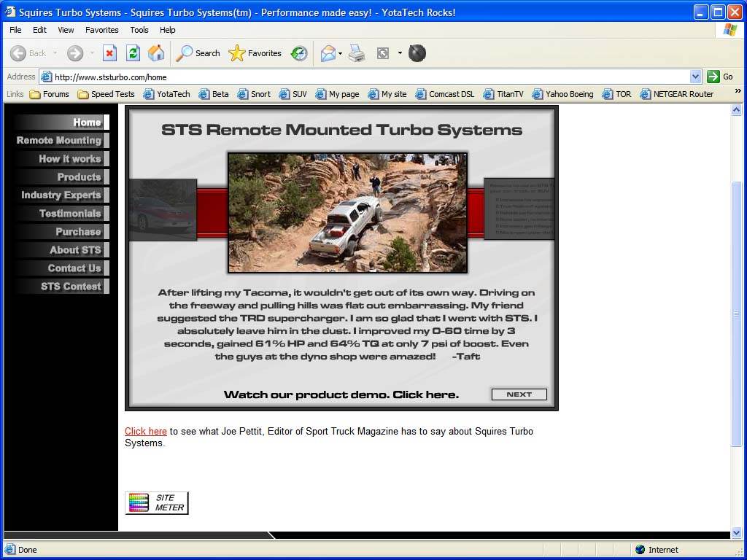Image resolution: width=747 pixels, height=560 pixels.
Task: Go to the browser Home page icon
Action: tap(156, 53)
